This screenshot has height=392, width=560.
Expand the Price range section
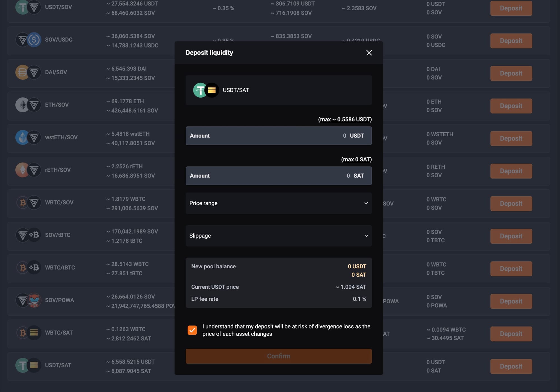(x=278, y=203)
